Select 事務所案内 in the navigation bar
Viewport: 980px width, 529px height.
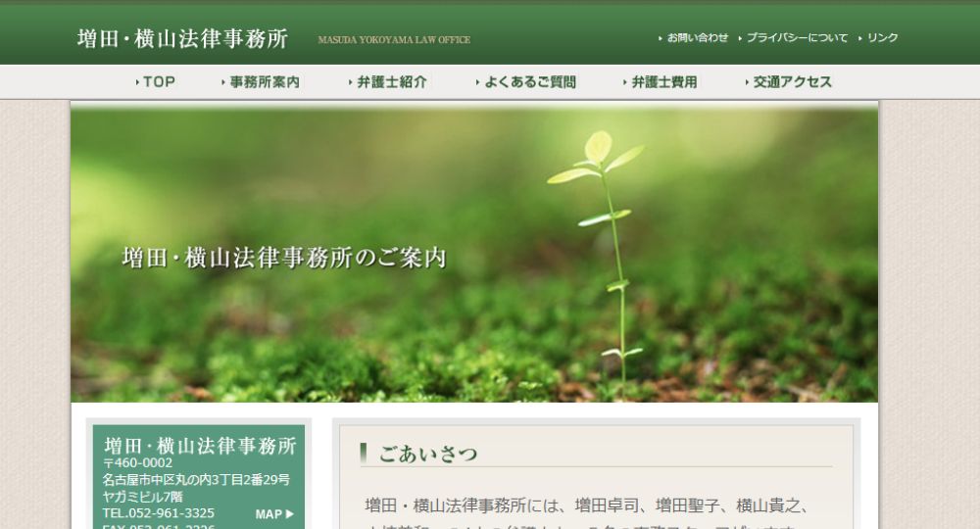[x=264, y=82]
